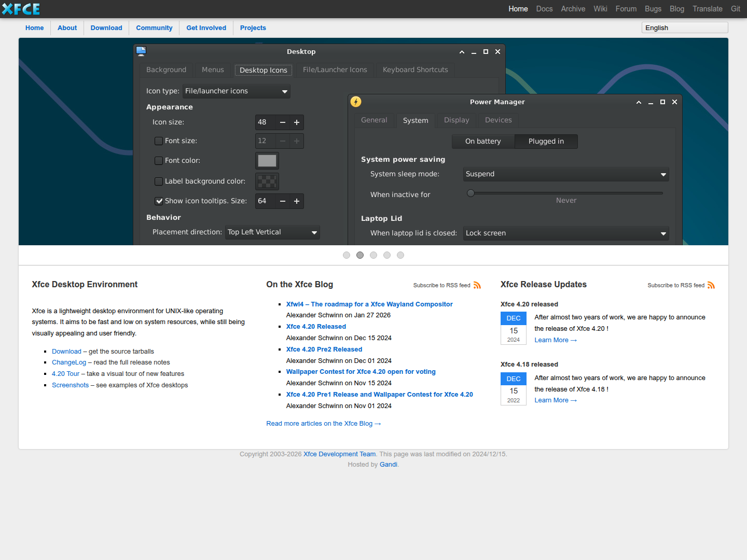Click the DEC 15 2024 date badge
This screenshot has width=747, height=560.
[514, 328]
